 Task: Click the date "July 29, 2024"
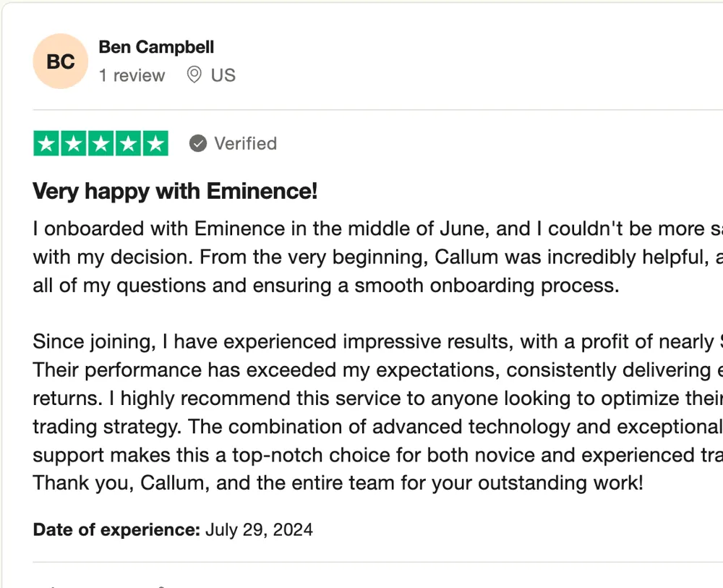(x=259, y=529)
